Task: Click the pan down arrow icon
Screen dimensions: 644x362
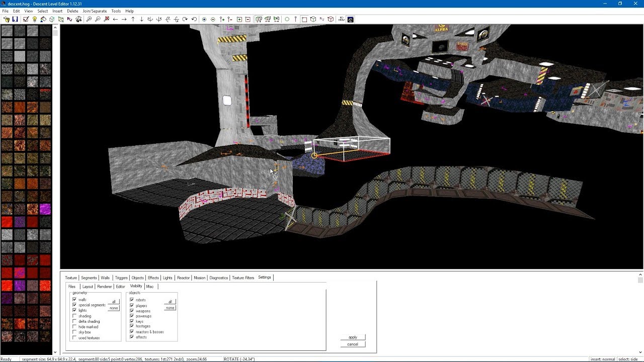Action: tap(141, 19)
